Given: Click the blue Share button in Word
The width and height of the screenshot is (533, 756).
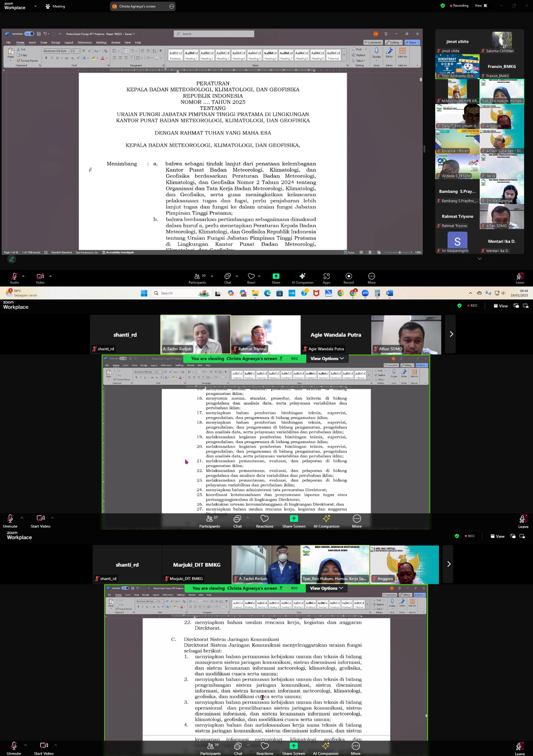Looking at the screenshot, I should 412,42.
